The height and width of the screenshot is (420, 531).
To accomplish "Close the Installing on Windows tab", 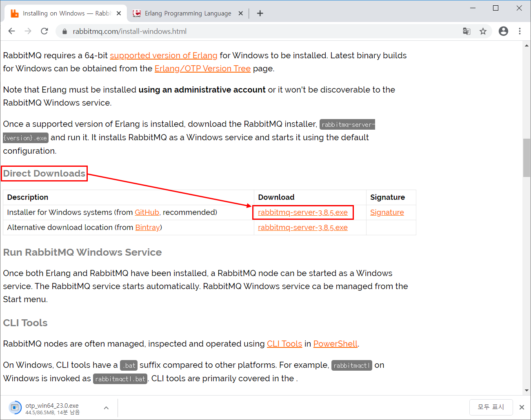I will pos(119,13).
